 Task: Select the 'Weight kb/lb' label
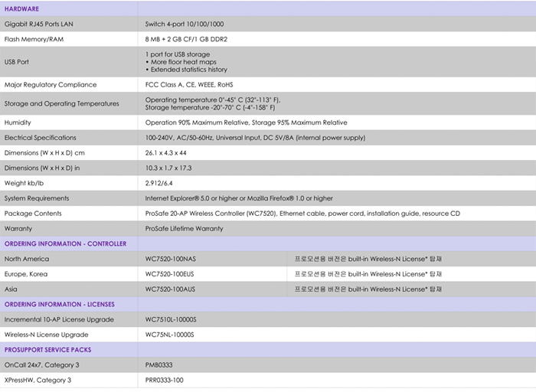24,183
